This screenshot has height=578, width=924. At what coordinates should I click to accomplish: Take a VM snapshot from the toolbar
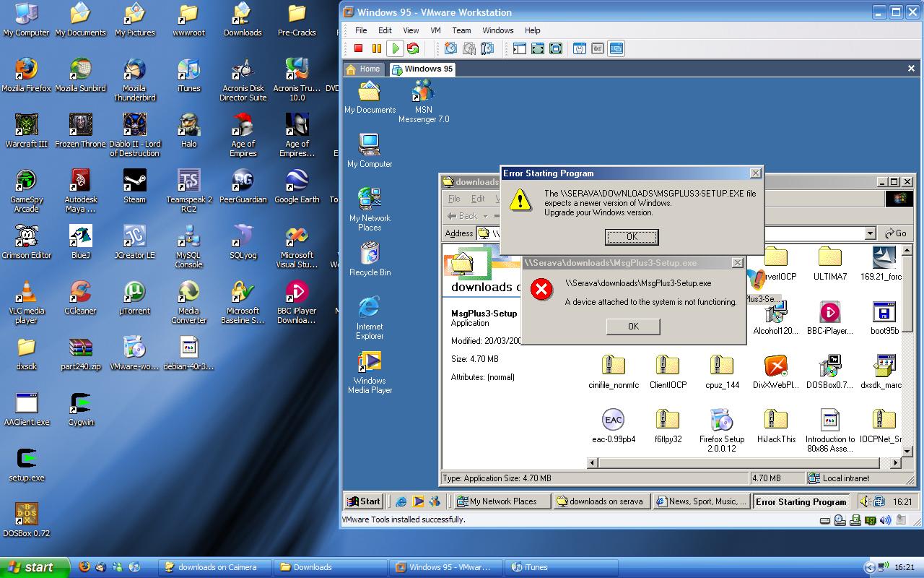pyautogui.click(x=450, y=48)
